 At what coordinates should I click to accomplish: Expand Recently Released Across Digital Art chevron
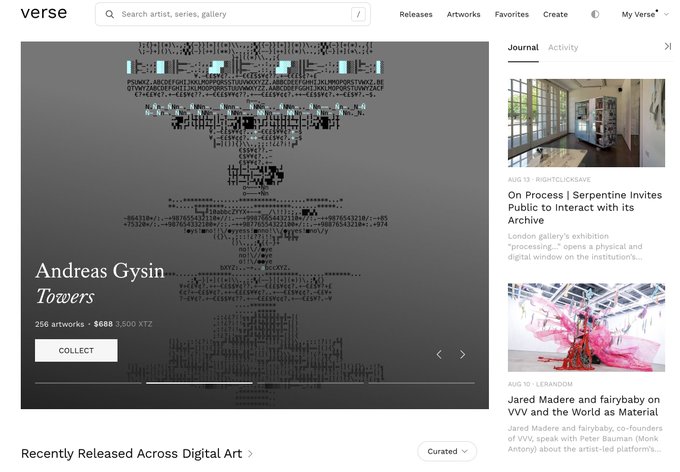pyautogui.click(x=250, y=454)
